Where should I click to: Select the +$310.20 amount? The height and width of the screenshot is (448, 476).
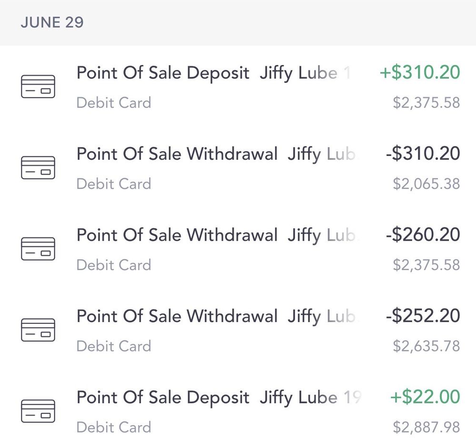[x=420, y=72]
